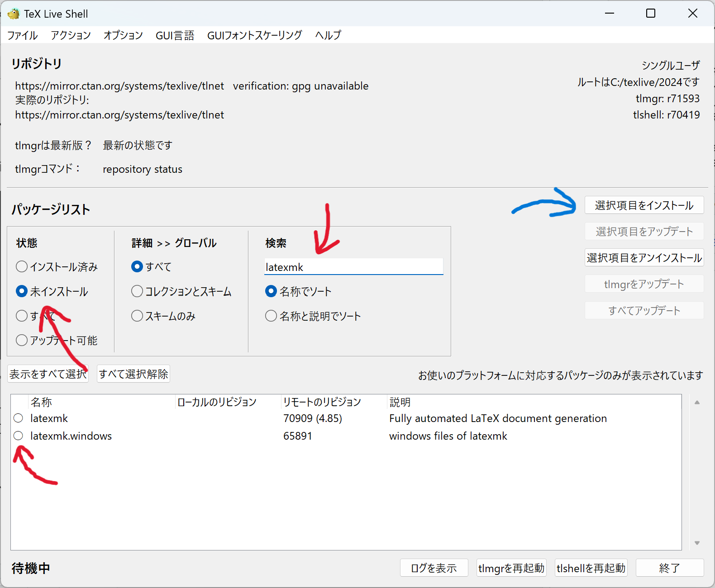715x588 pixels.
Task: Click the search field containing latexmk
Action: point(353,267)
